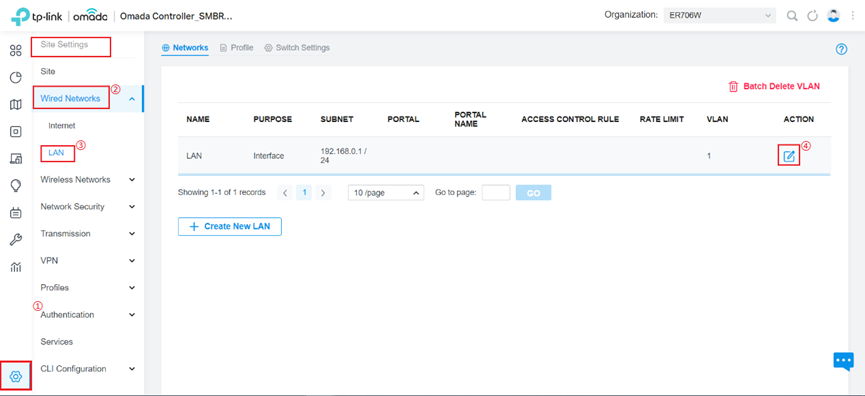Open the 10 /page size dropdown
The height and width of the screenshot is (396, 865).
coord(386,193)
